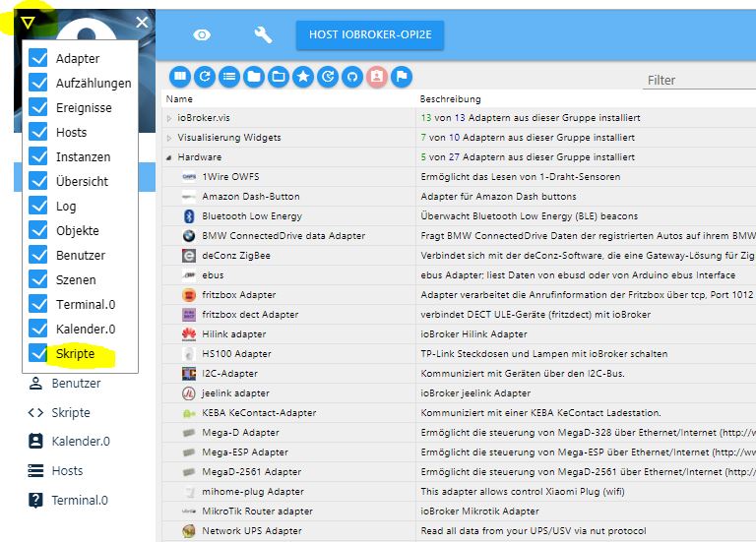Toggle the Objekte checkbox
Screen dimensions: 756x542
click(38, 230)
